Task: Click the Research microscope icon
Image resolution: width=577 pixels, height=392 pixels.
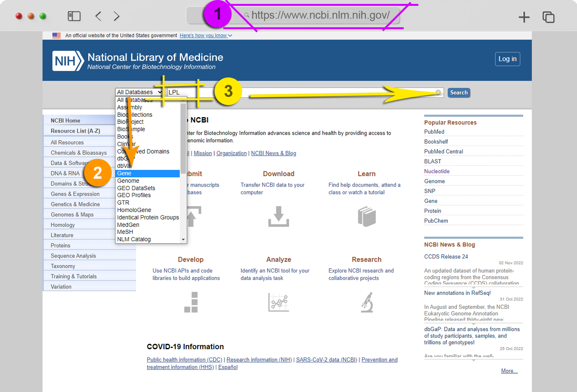Action: pos(367,302)
